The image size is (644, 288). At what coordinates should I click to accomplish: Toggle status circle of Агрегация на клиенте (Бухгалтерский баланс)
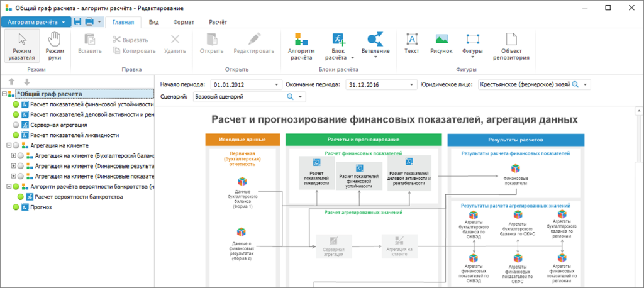pos(21,156)
